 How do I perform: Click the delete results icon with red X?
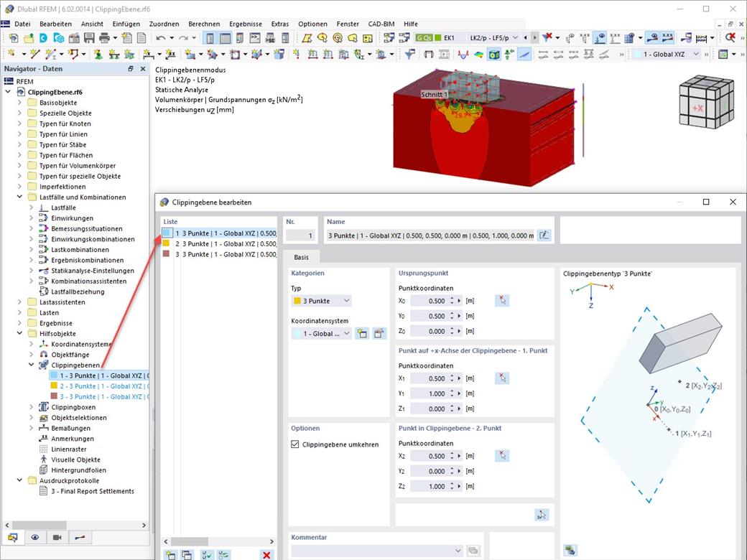(547, 37)
